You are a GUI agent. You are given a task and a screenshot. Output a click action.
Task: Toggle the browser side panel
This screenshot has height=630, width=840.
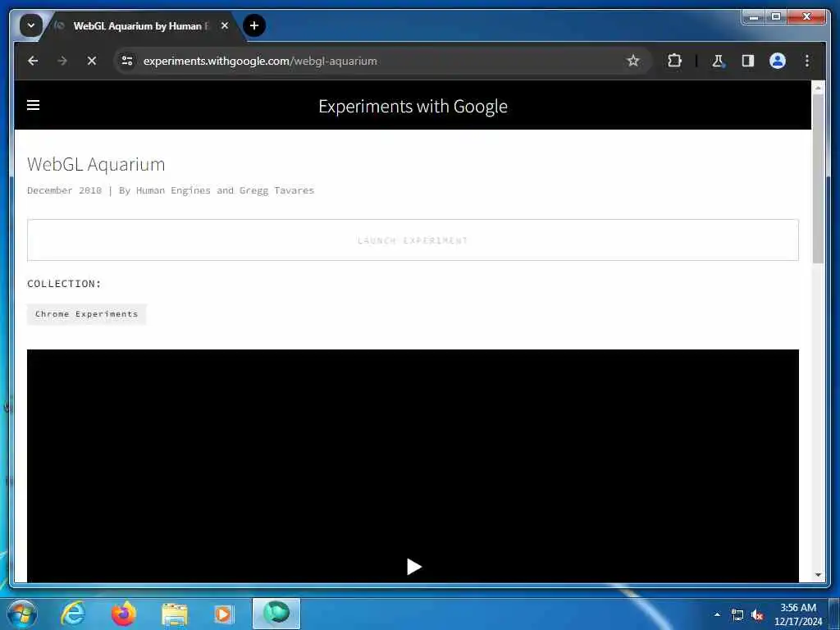(748, 61)
